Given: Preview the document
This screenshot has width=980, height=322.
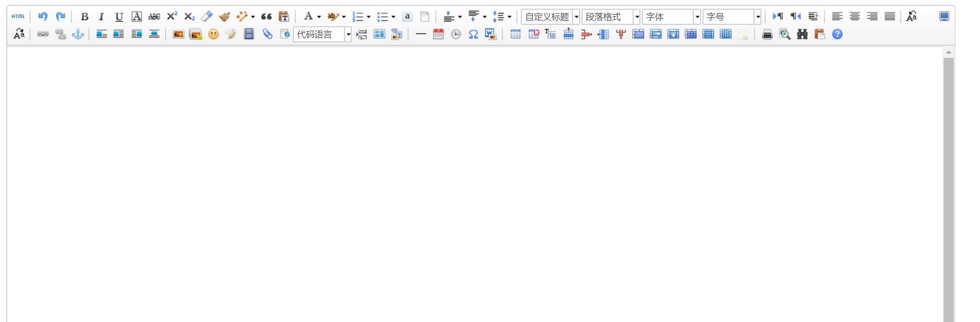Looking at the screenshot, I should [x=785, y=34].
